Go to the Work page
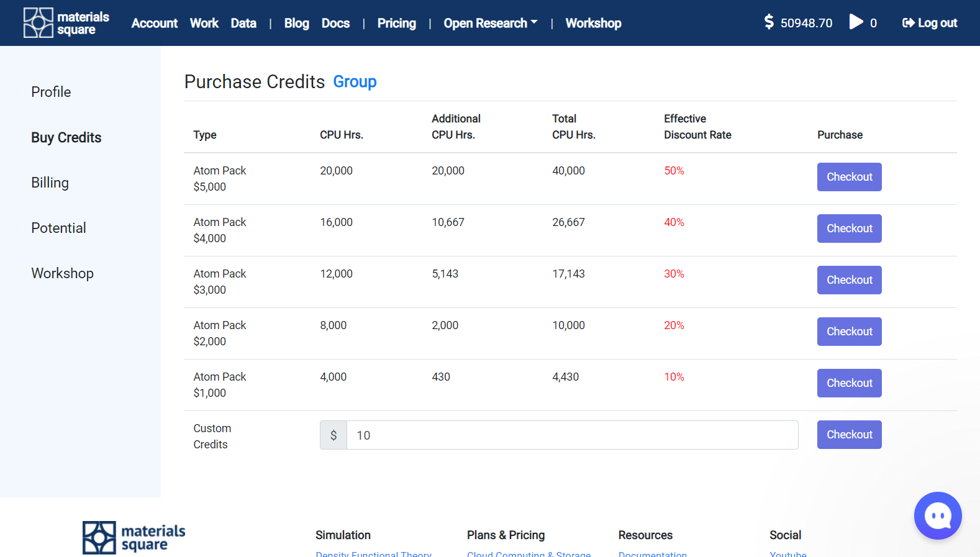The image size is (980, 557). (x=204, y=23)
